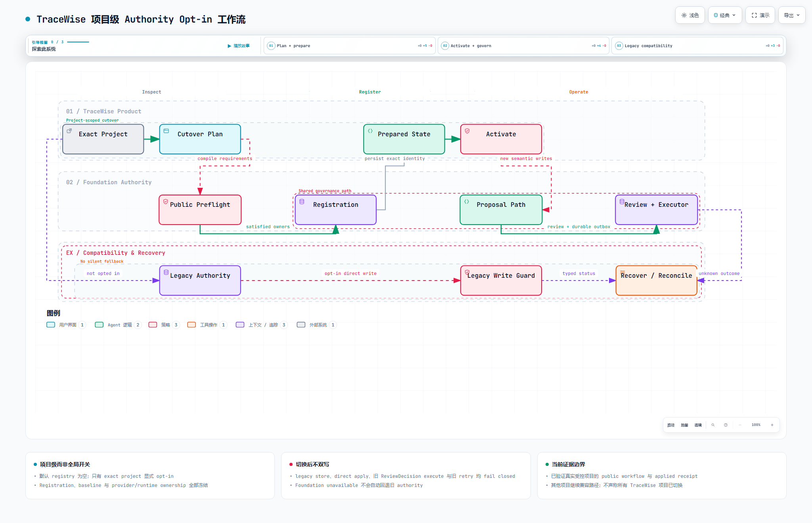Viewport: 812px width, 523px height.
Task: Click the 100% zoom level readout
Action: [x=756, y=425]
